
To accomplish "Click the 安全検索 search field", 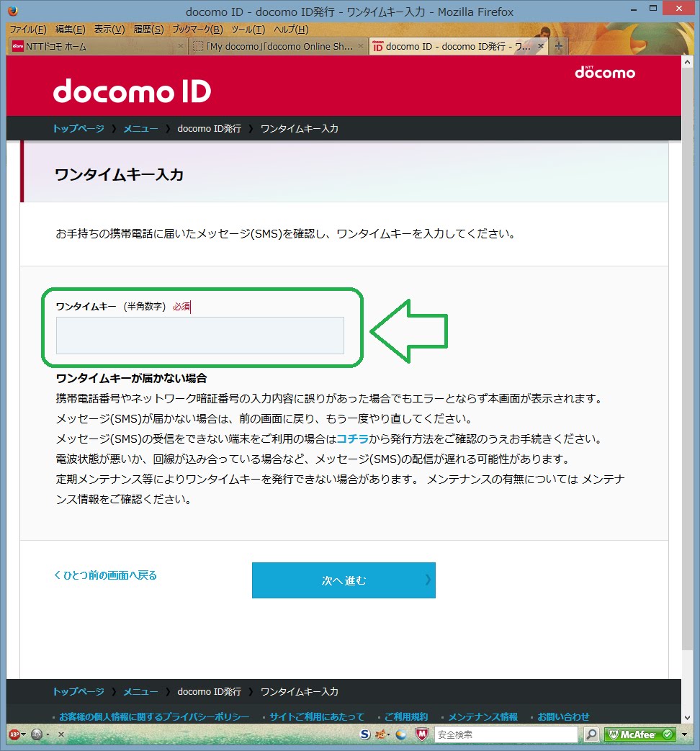I will tap(506, 734).
